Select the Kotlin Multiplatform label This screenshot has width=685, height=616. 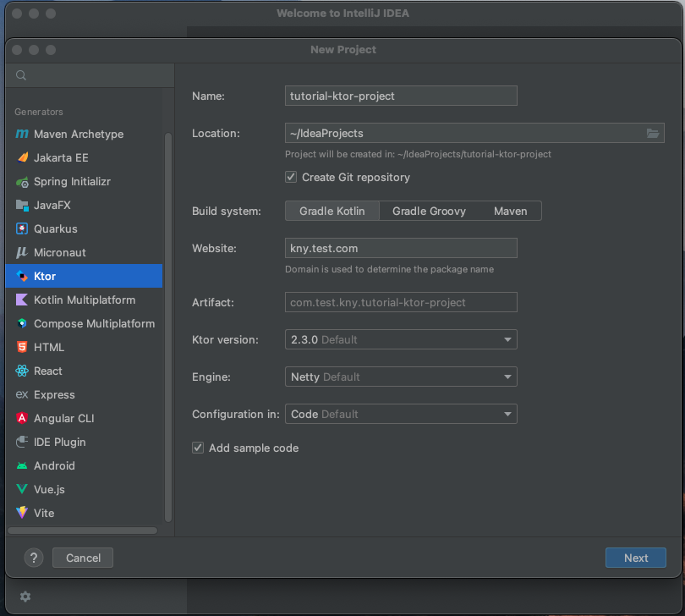coord(85,300)
